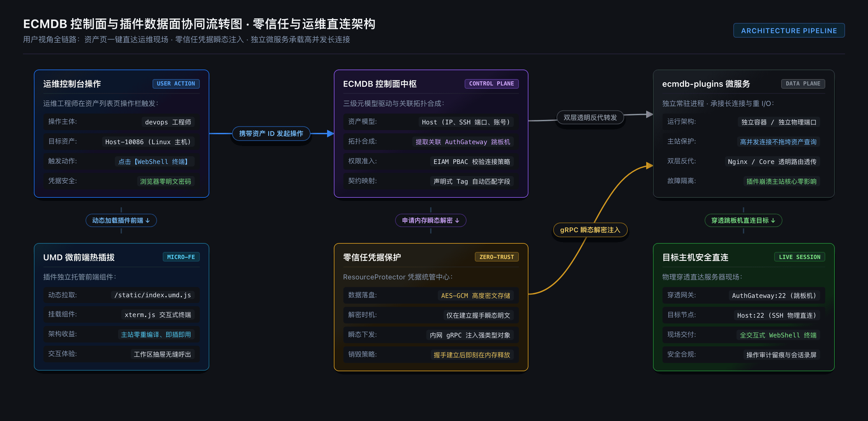Click the Nginx / Core 透明路由透传 value
Viewport: 868px width, 421px height.
[772, 162]
